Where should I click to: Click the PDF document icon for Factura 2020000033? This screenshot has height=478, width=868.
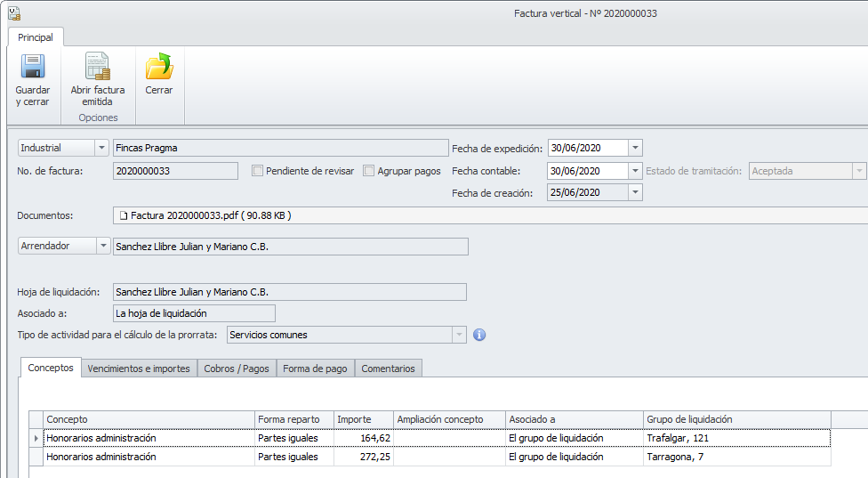pos(124,215)
